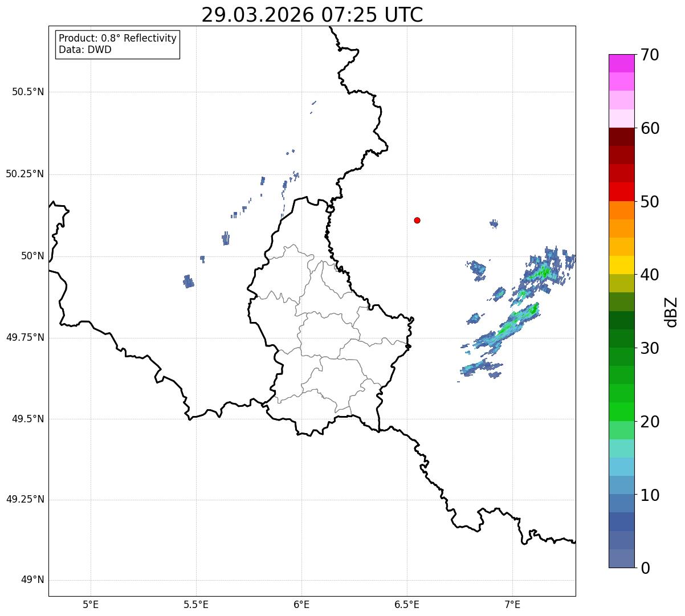Click the 49.75°N latitude label
The image size is (685, 616).
click(25, 337)
